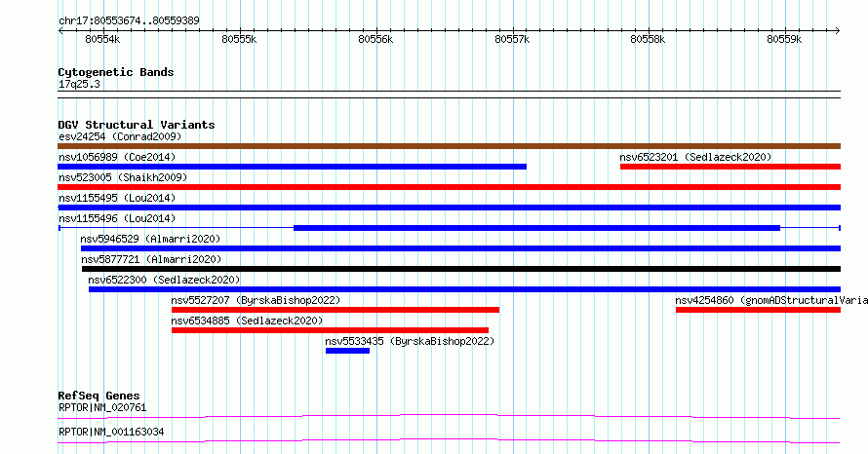Click the red nsv4254860 gnomAD variant bar

(x=759, y=310)
